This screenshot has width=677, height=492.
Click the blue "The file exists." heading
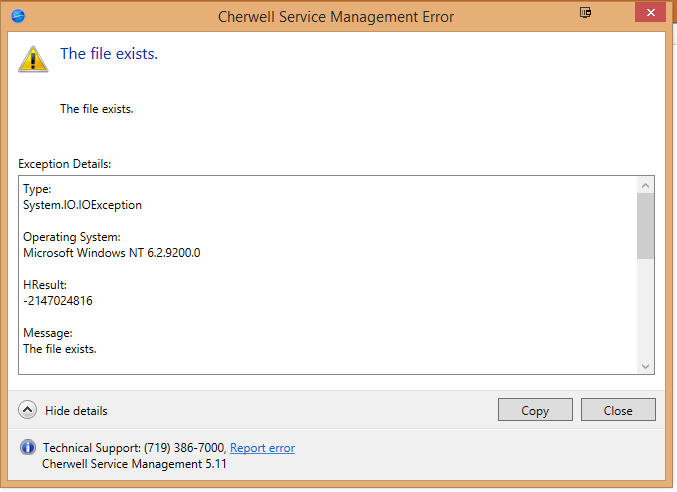click(x=109, y=54)
